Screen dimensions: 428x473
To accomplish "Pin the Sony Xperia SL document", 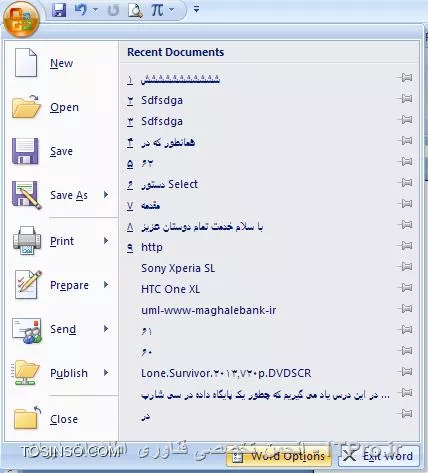I will [x=406, y=267].
